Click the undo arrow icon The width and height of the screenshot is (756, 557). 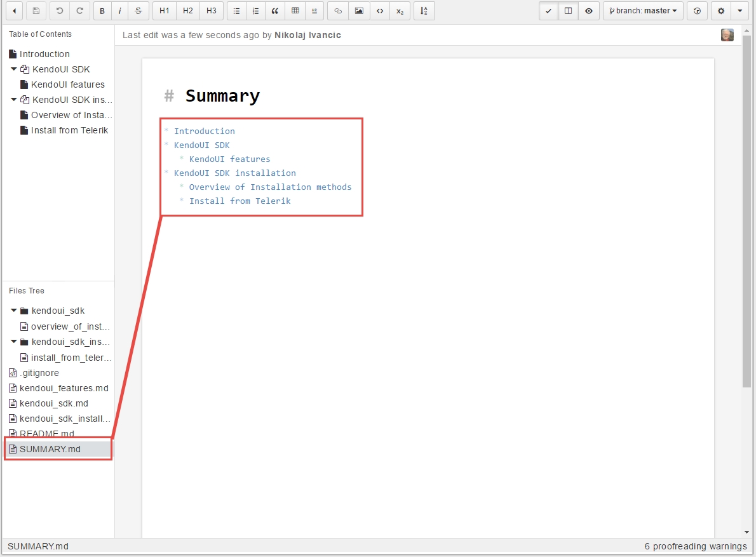pyautogui.click(x=60, y=11)
